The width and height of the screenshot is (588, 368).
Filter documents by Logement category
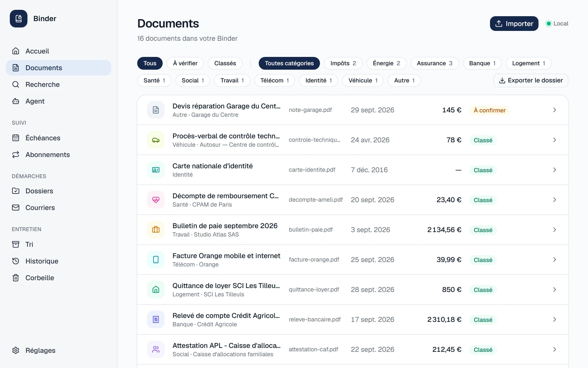(529, 63)
